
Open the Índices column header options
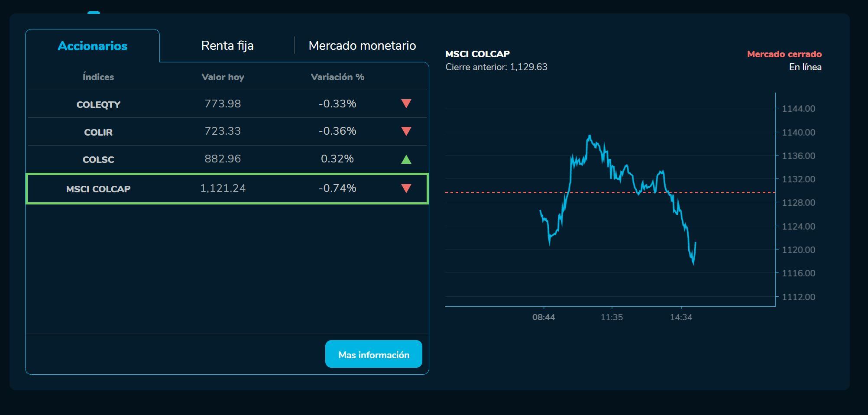tap(98, 77)
